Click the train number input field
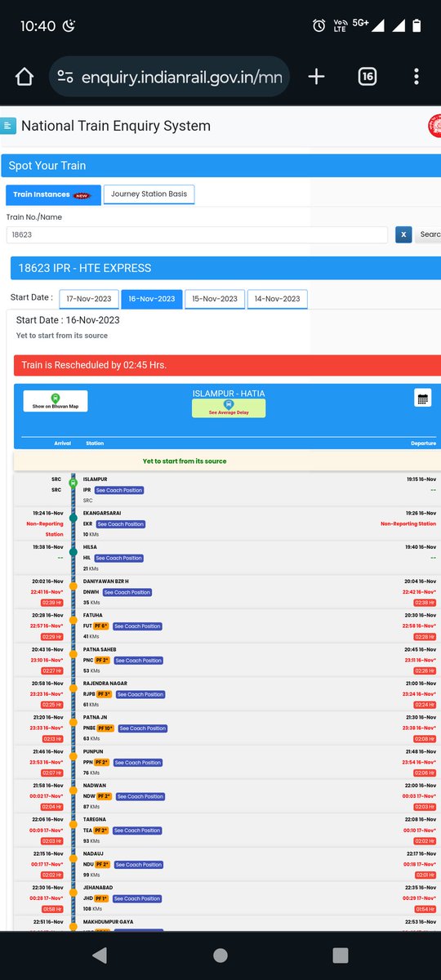Viewport: 441px width, 980px height. tap(197, 234)
